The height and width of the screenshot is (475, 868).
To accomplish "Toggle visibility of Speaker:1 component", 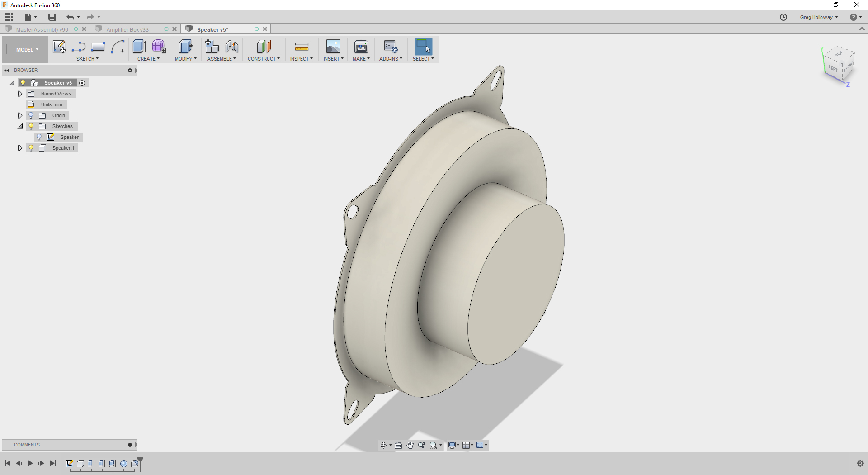I will pyautogui.click(x=30, y=148).
